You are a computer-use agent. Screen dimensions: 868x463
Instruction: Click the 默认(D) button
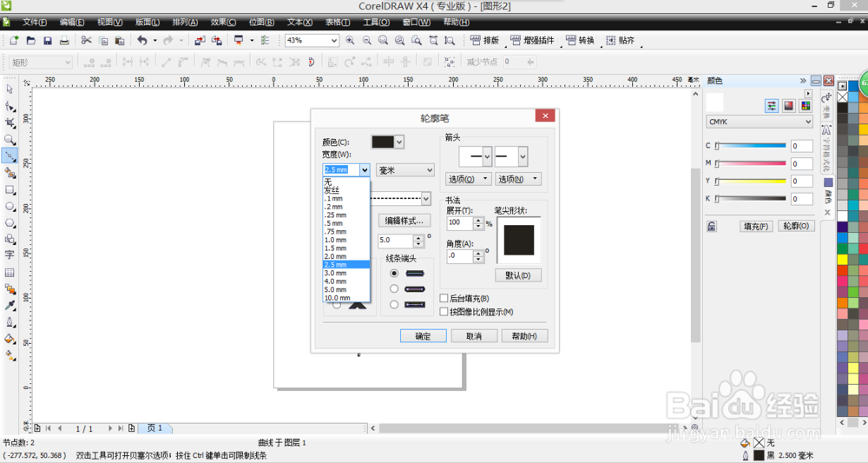(518, 275)
